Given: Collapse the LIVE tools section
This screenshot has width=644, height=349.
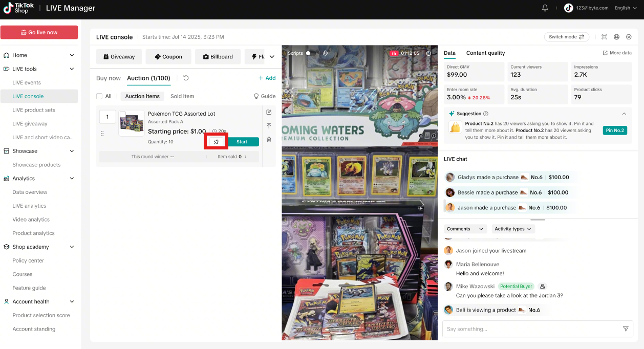Looking at the screenshot, I should pos(72,69).
